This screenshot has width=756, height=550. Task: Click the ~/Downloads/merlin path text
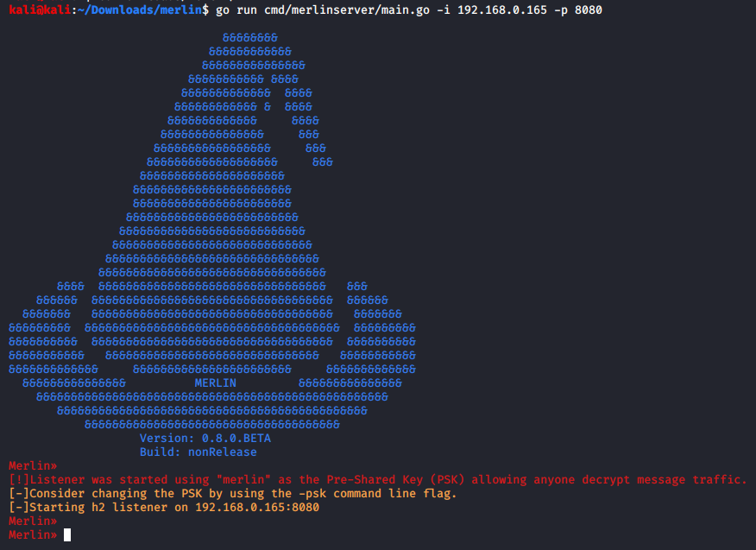140,9
